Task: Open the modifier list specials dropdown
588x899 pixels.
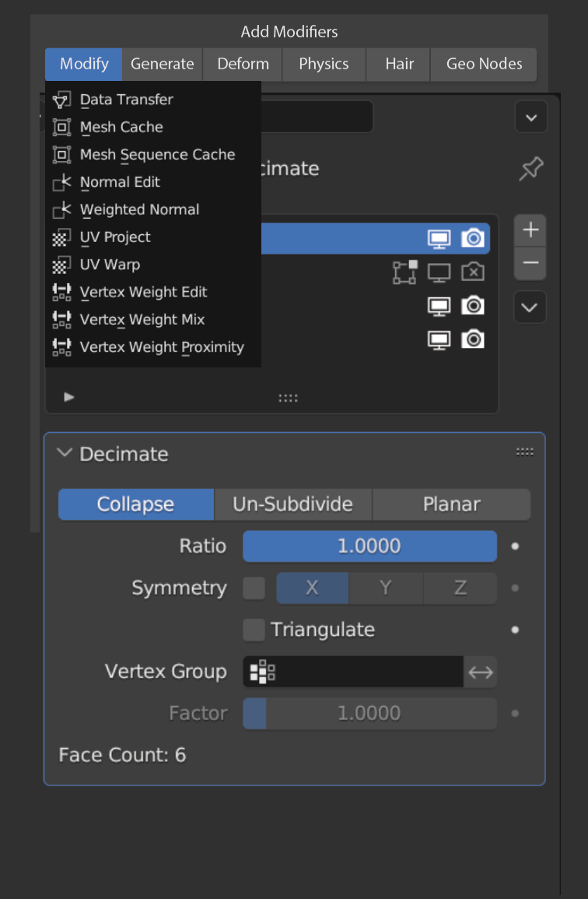Action: [x=530, y=307]
